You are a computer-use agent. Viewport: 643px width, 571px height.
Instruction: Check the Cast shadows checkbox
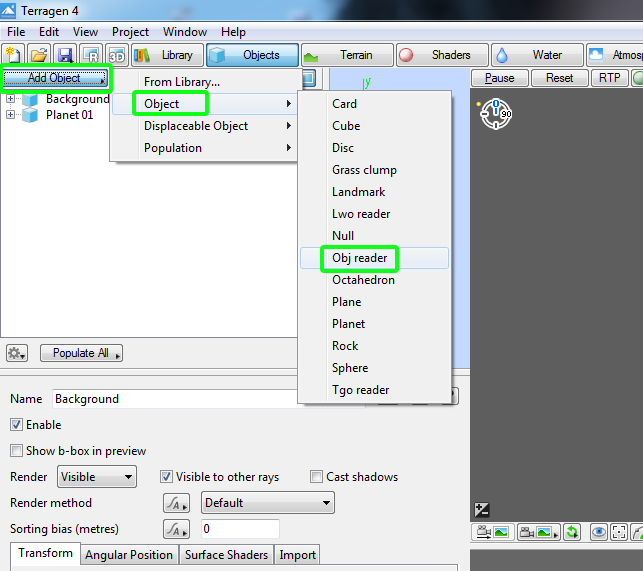click(316, 477)
